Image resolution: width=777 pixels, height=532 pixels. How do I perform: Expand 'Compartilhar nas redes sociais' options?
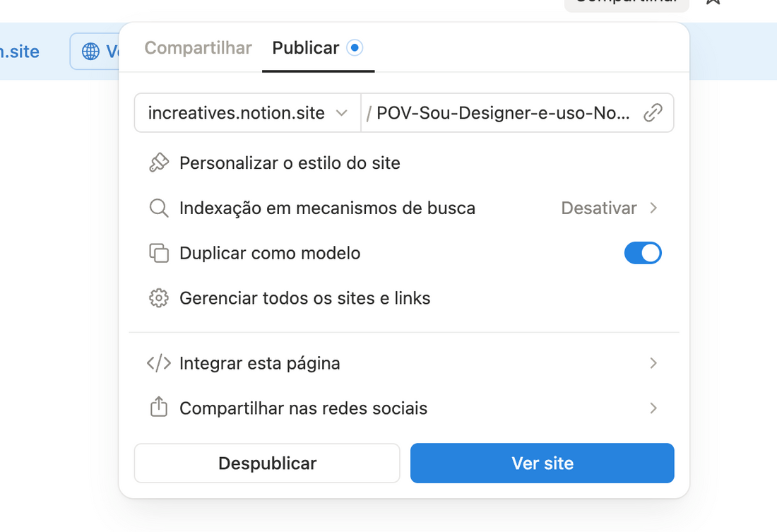point(653,408)
